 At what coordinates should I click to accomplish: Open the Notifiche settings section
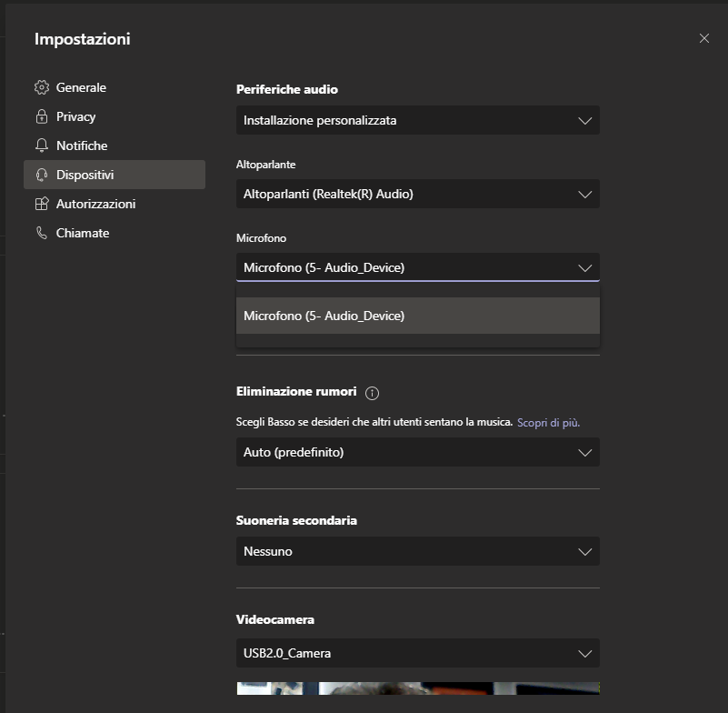point(82,146)
